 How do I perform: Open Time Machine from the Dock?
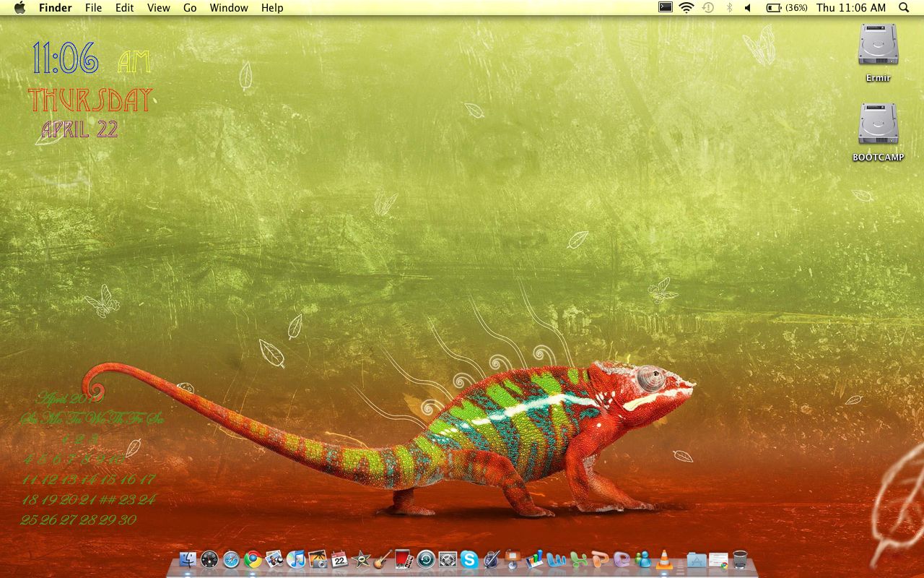point(426,559)
